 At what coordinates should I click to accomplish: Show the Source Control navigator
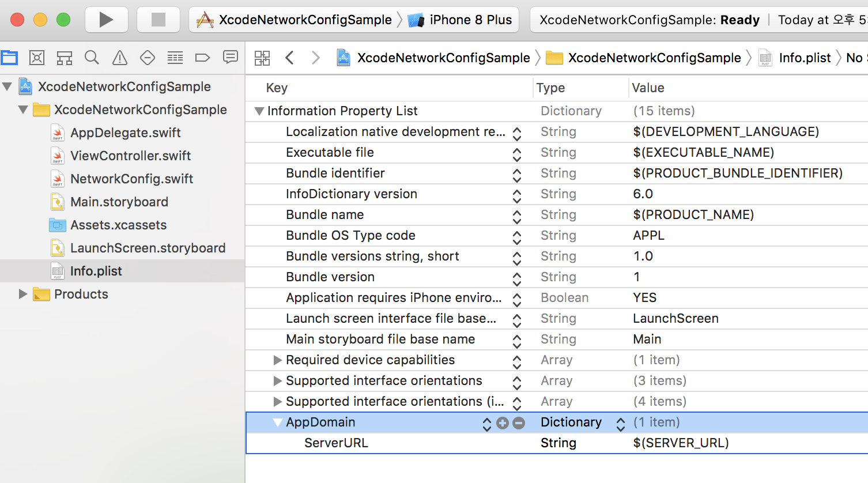pos(37,58)
